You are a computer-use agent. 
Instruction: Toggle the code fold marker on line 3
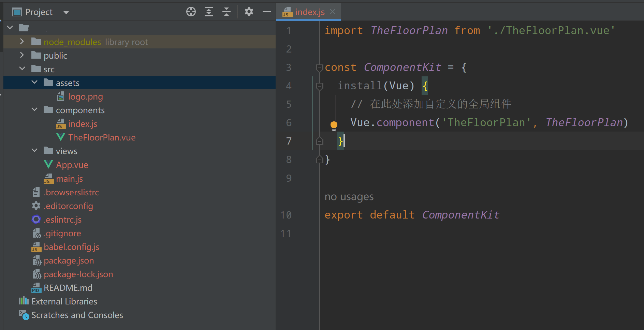coord(320,68)
